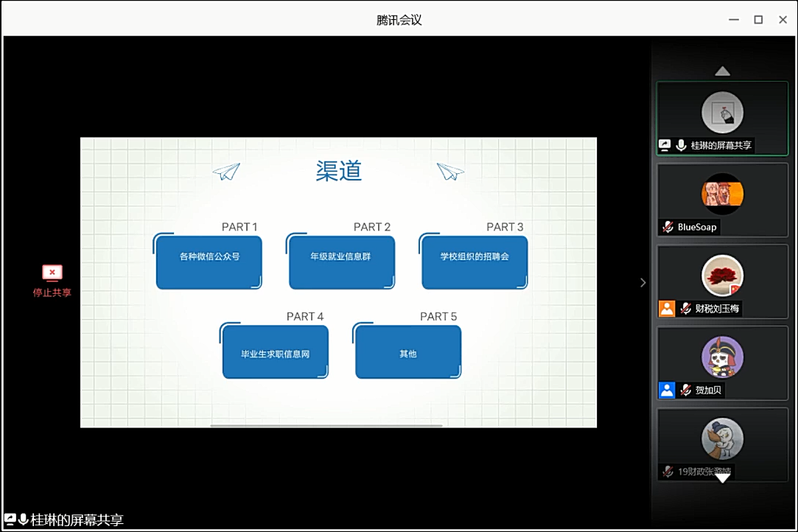
Task: Click the 停止共享 stop sharing icon
Action: [x=52, y=273]
